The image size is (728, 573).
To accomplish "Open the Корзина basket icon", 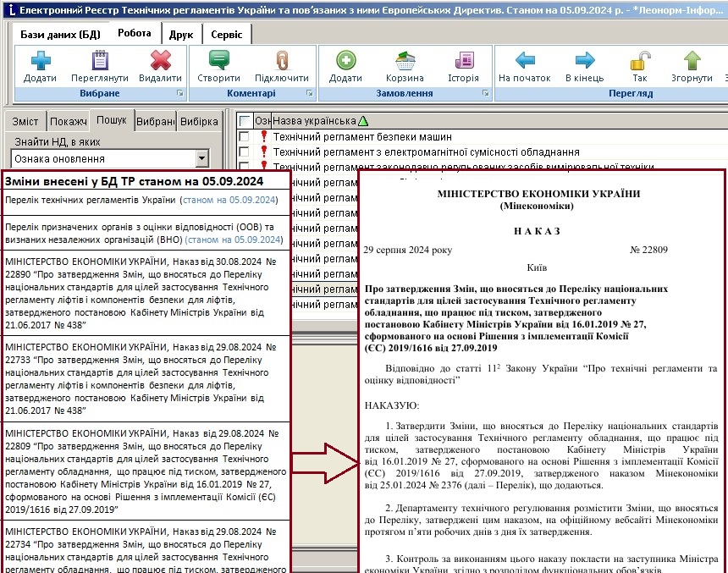I will (x=405, y=61).
